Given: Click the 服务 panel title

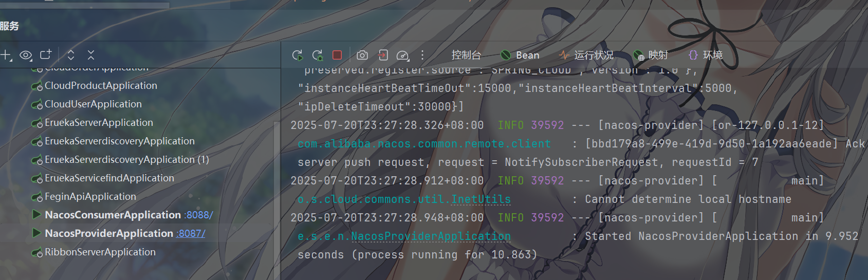Looking at the screenshot, I should [x=9, y=26].
